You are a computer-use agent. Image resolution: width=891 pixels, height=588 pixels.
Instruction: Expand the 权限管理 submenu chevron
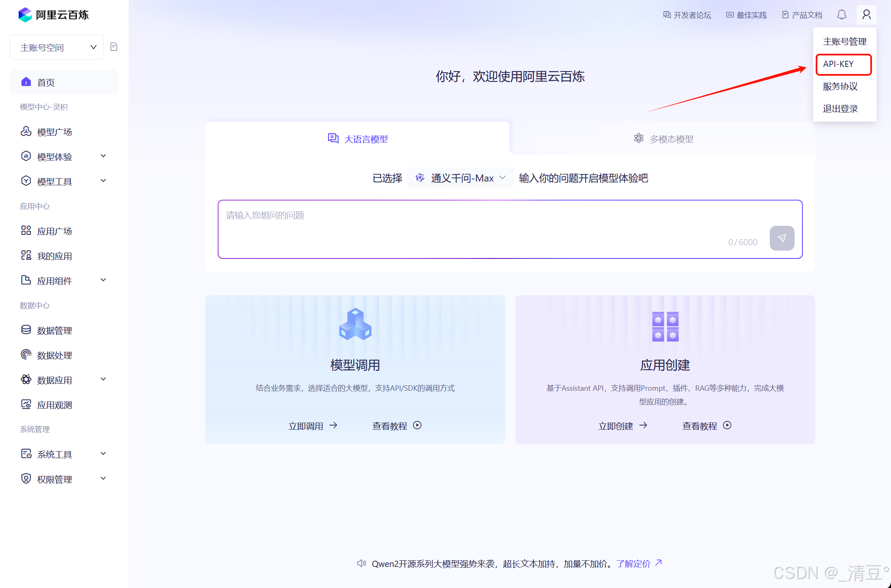point(103,478)
